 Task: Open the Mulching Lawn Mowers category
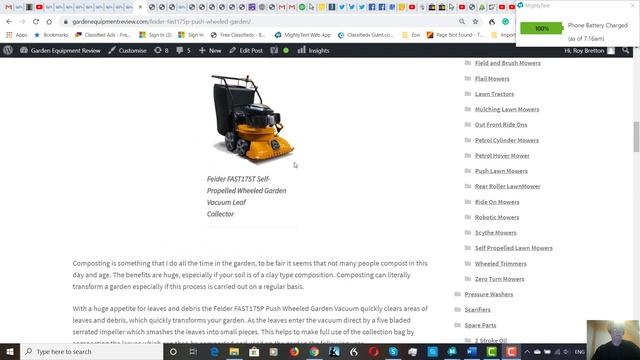pyautogui.click(x=507, y=109)
